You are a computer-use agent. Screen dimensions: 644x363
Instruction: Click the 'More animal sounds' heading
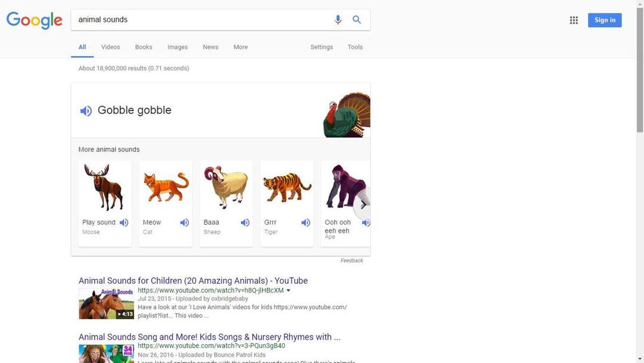(x=109, y=150)
